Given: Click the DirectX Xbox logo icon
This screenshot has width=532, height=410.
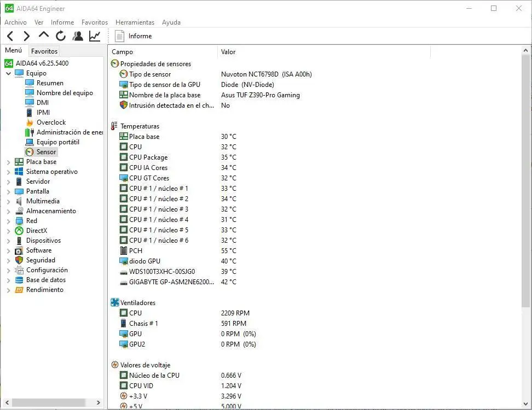Looking at the screenshot, I should (x=19, y=230).
